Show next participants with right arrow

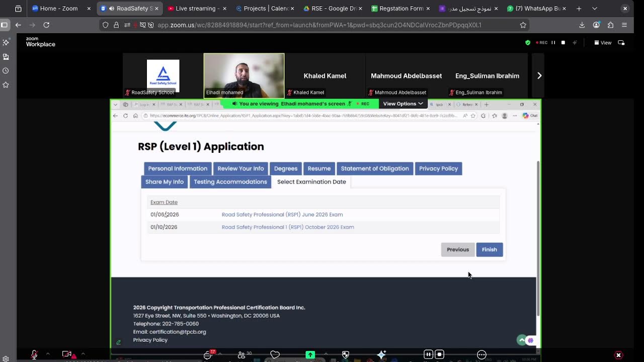coord(539,75)
